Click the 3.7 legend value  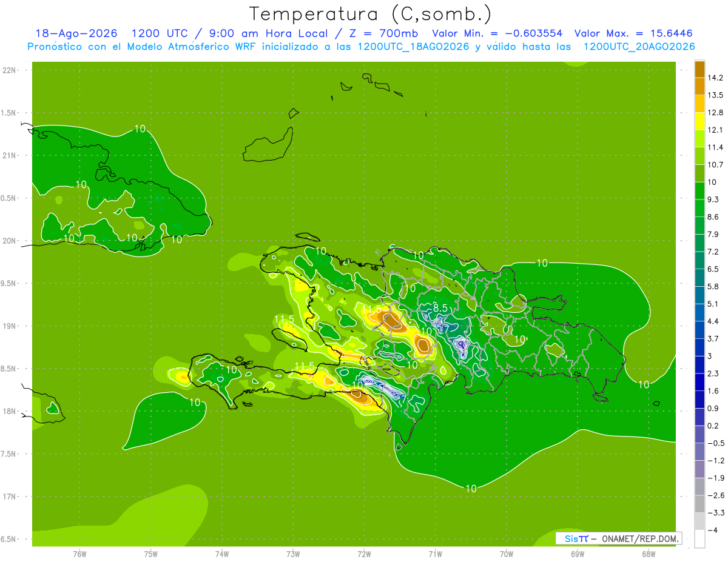pos(713,338)
